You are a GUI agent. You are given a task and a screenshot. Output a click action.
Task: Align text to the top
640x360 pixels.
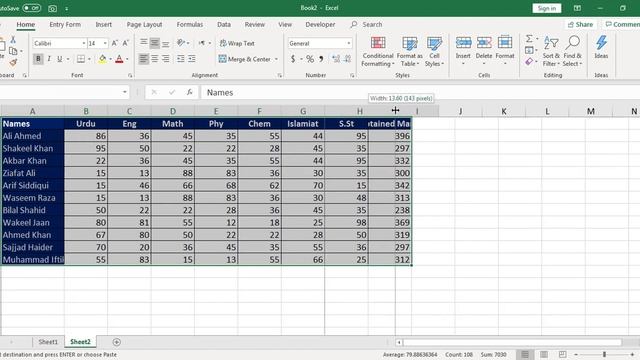[x=144, y=43]
